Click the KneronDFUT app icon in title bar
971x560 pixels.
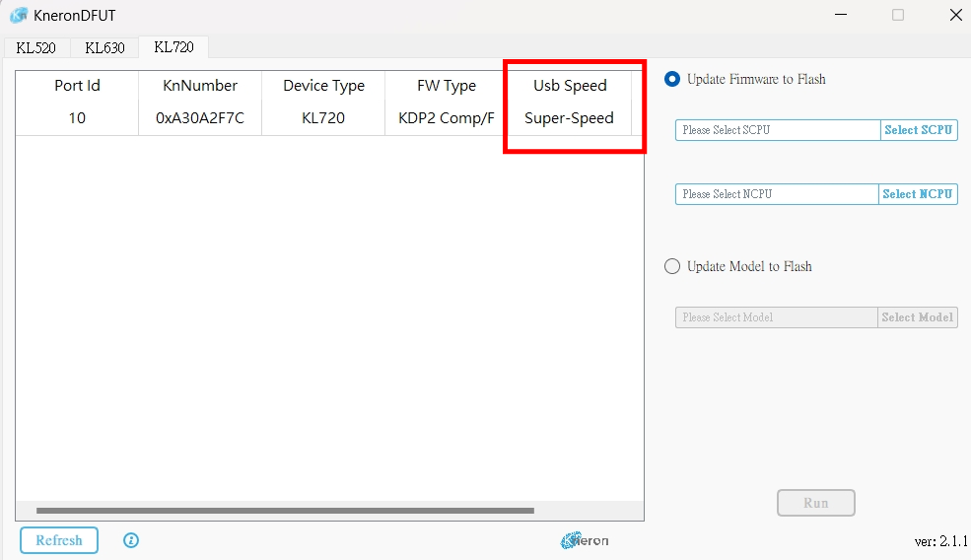pyautogui.click(x=19, y=16)
